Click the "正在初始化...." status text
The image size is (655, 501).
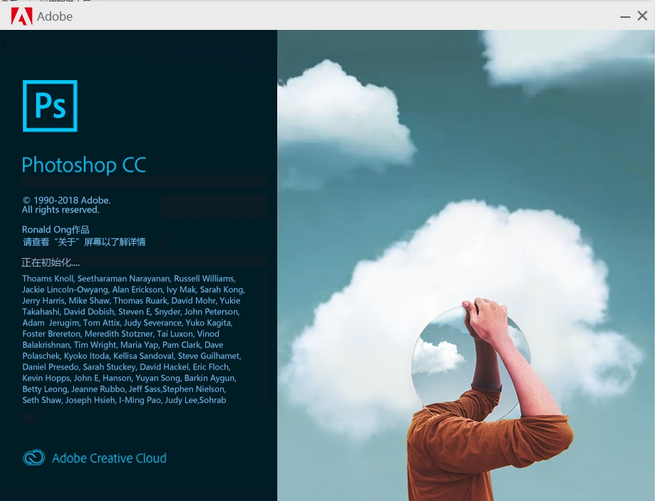point(51,262)
